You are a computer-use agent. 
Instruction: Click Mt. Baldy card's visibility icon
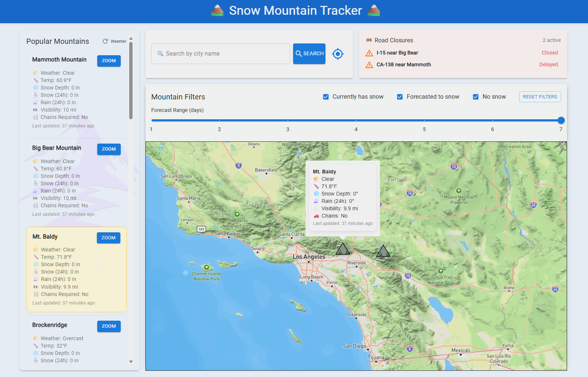pyautogui.click(x=36, y=287)
